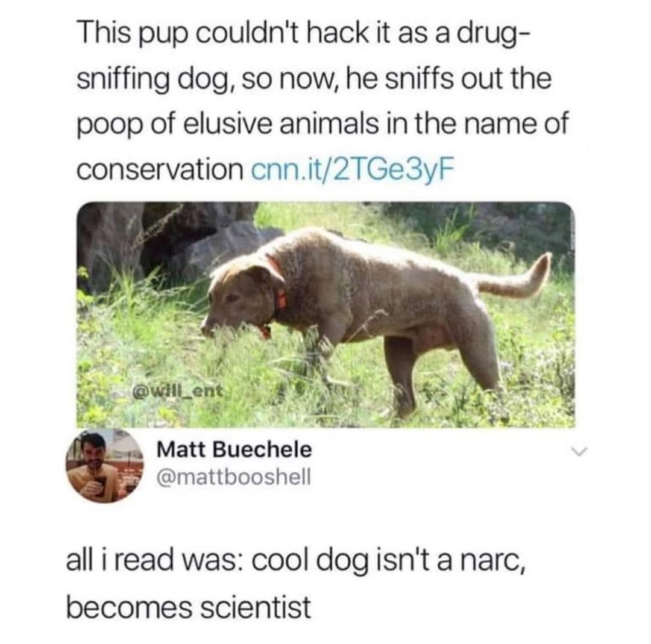Open the dog photo preview
This screenshot has height=644, width=651.
tap(326, 314)
